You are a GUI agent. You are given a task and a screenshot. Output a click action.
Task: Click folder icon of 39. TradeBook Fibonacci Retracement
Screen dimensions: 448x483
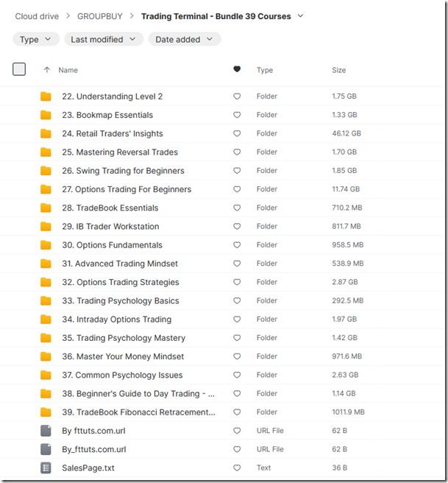(46, 412)
